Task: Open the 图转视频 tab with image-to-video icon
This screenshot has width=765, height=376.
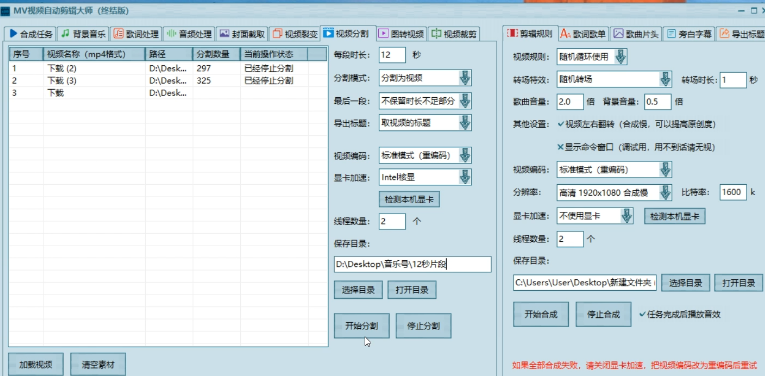Action: pyautogui.click(x=402, y=34)
